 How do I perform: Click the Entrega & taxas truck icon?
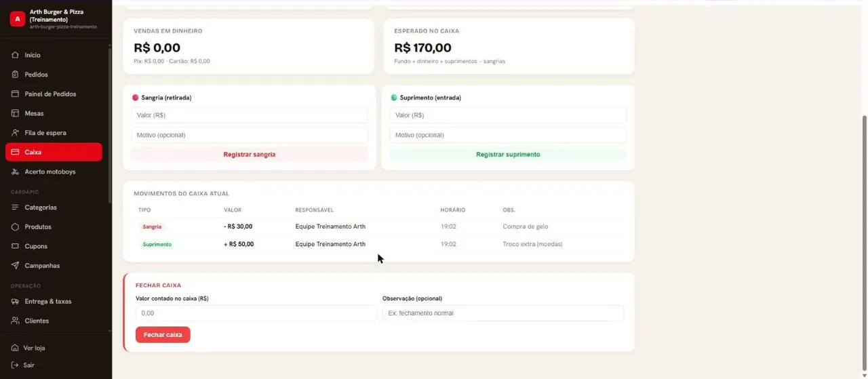(15, 301)
